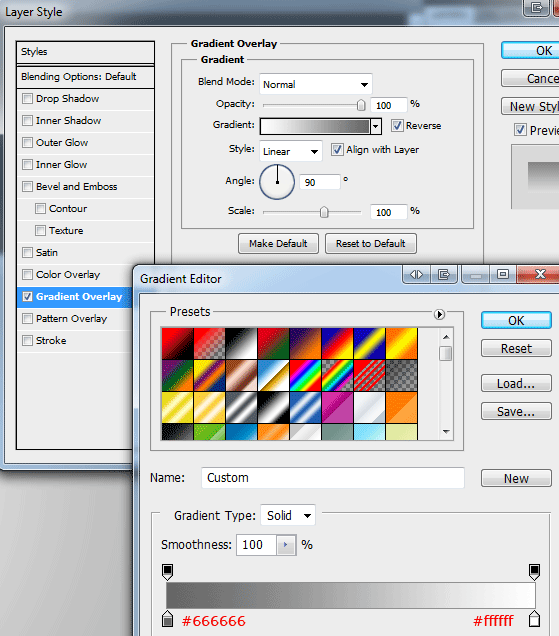Select the orange-yellow-orange gradient preset

point(402,344)
